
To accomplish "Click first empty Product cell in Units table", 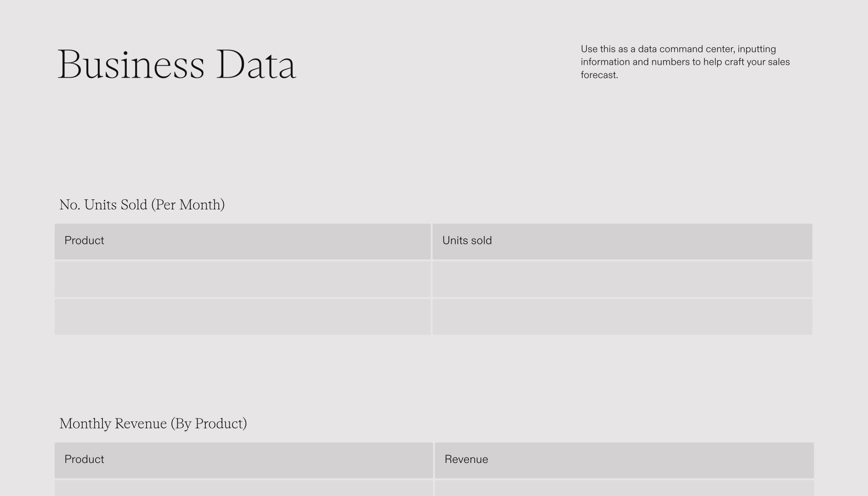I will (243, 279).
